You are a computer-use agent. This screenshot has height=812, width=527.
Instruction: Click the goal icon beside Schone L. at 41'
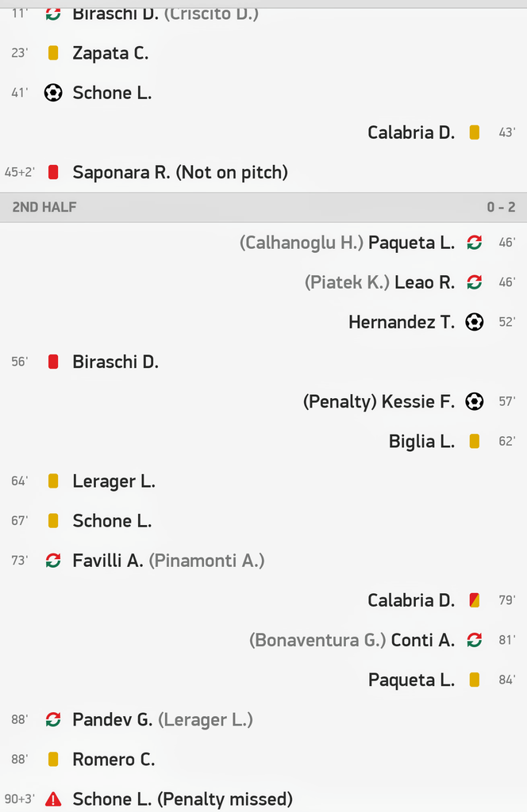point(53,93)
